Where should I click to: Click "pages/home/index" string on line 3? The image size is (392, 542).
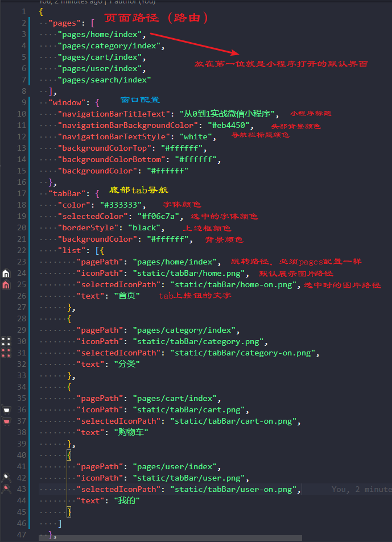click(x=100, y=34)
